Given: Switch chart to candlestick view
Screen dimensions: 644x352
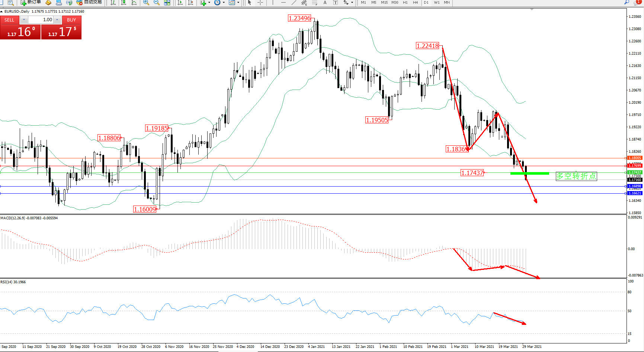Looking at the screenshot, I should 124,3.
